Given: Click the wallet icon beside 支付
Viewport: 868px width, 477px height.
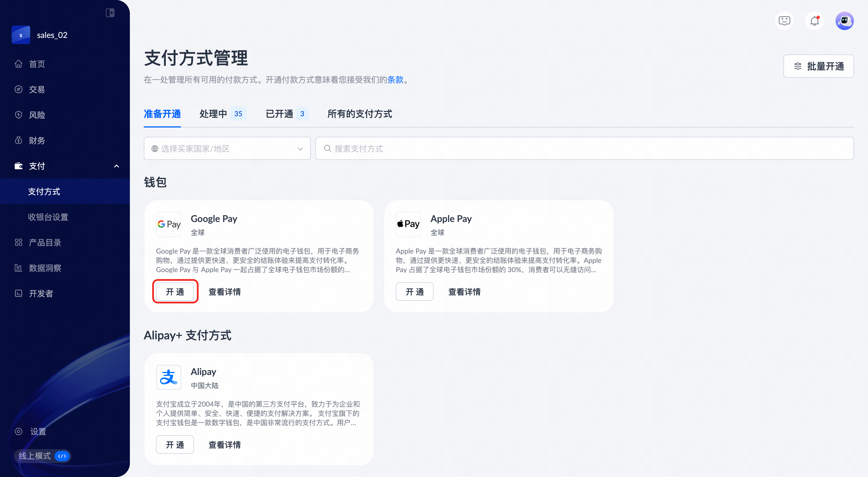Looking at the screenshot, I should tap(19, 166).
